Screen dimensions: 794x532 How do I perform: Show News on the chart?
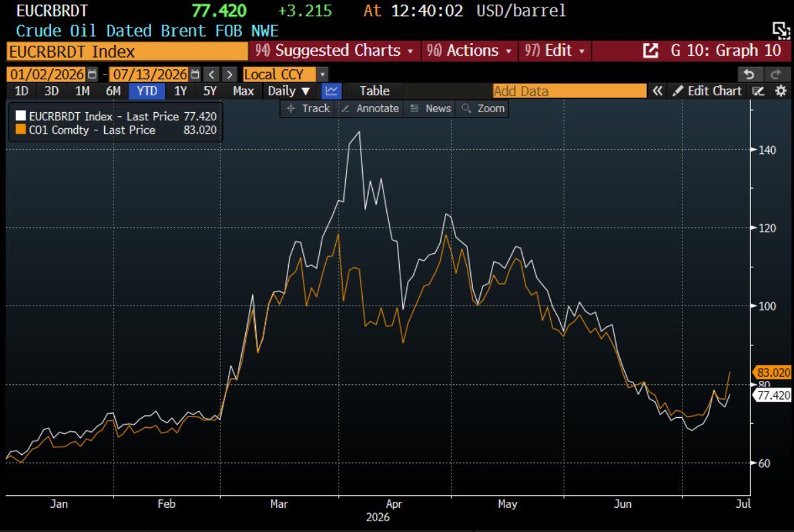pos(431,108)
